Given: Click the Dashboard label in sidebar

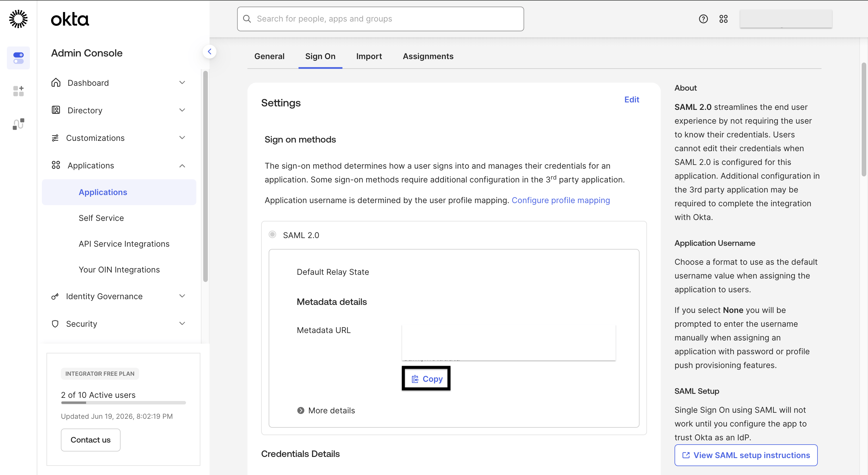Looking at the screenshot, I should pos(88,83).
